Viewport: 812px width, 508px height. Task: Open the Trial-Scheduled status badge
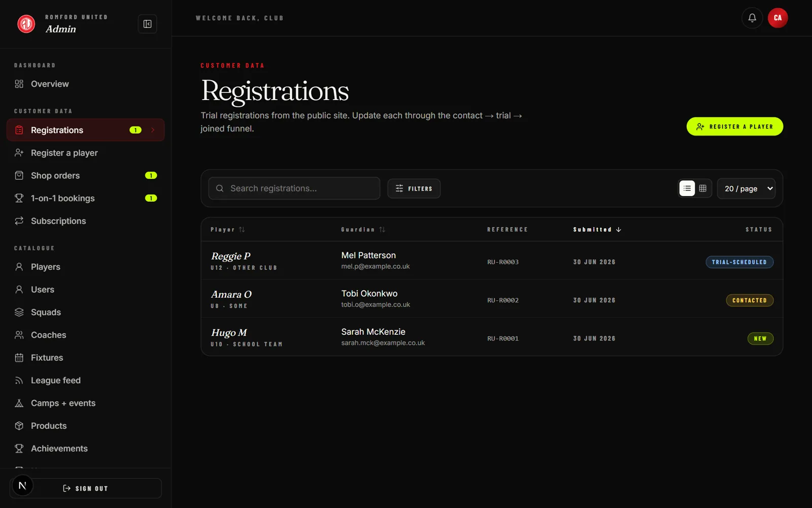click(739, 262)
